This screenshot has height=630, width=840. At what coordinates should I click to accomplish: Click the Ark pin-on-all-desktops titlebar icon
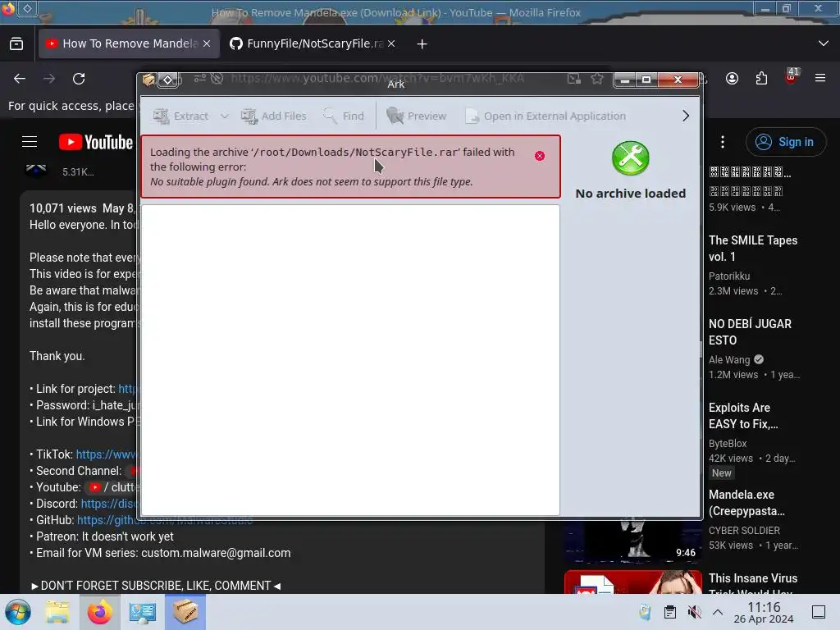pos(167,80)
